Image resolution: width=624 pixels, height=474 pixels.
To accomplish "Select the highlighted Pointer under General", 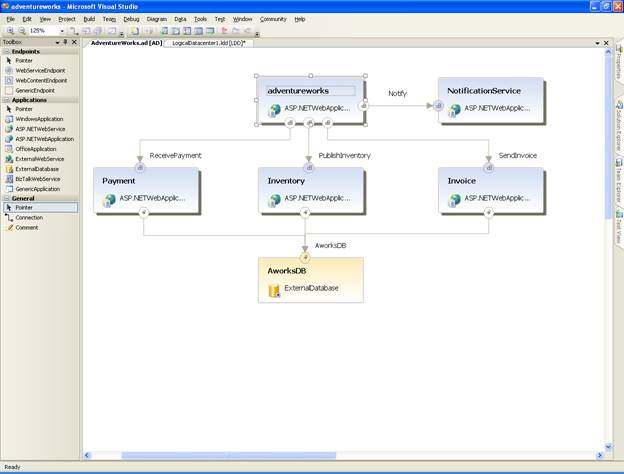I will pyautogui.click(x=40, y=207).
